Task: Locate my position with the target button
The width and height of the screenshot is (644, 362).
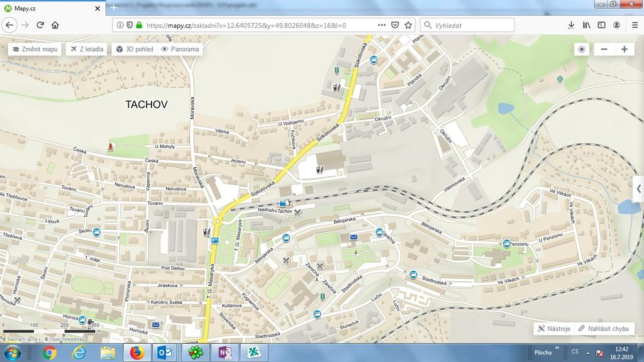Action: (x=582, y=49)
